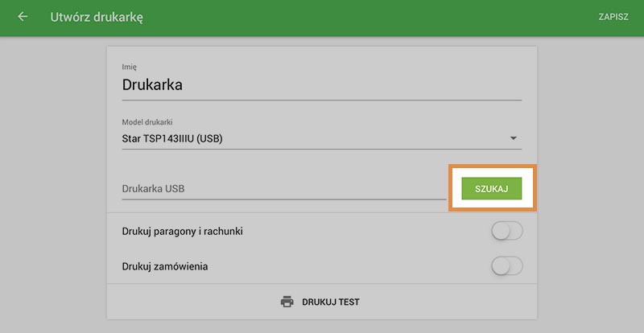Click the Utwórz drukarkę header title
The image size is (644, 333).
(97, 17)
